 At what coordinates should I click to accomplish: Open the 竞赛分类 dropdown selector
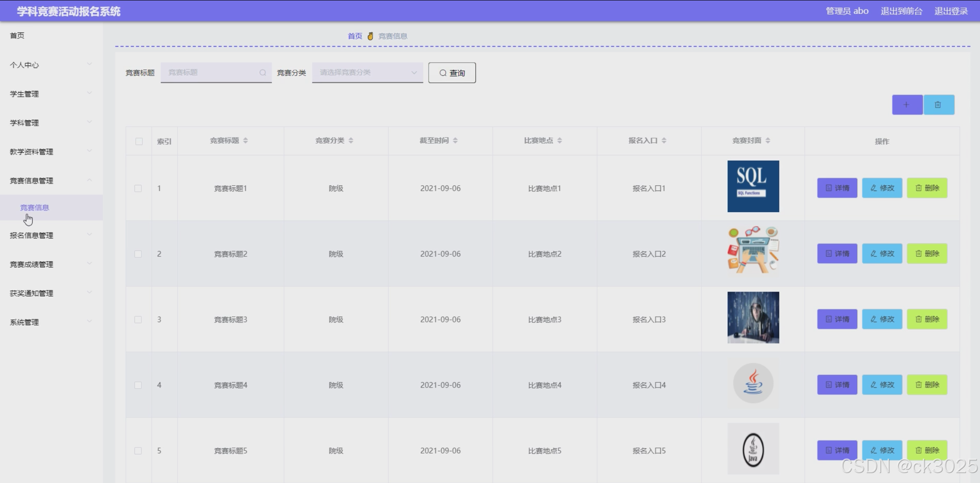pyautogui.click(x=367, y=72)
